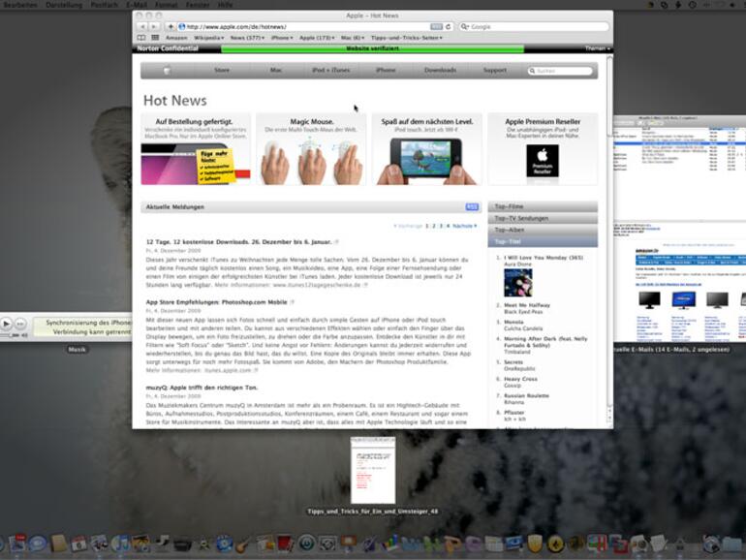This screenshot has width=746, height=560.
Task: Skip to next track in iTunes window
Action: (20, 324)
